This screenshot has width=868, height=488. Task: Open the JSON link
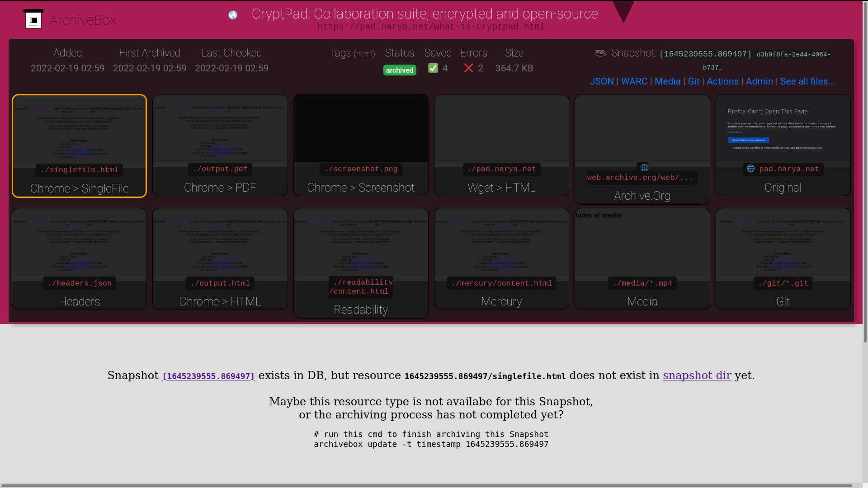602,81
